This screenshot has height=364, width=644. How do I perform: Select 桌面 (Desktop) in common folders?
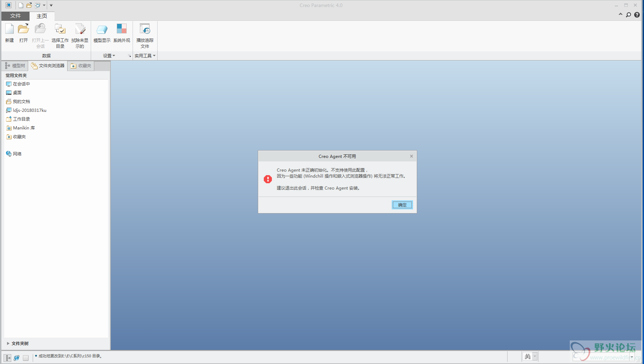[x=14, y=93]
